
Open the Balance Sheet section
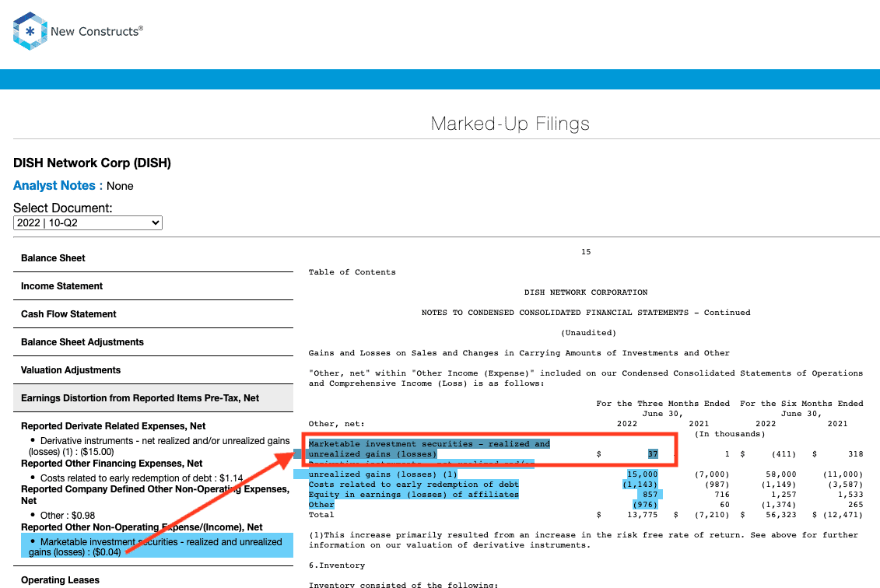click(x=153, y=258)
